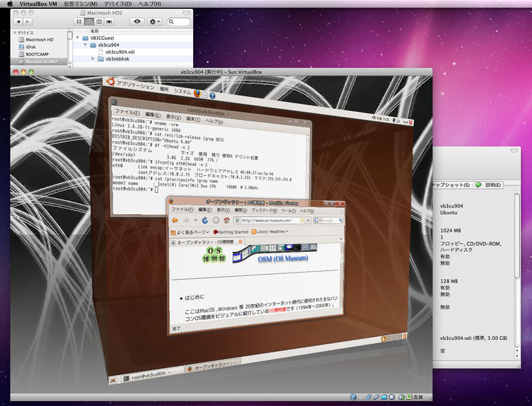Open the 仮想マシン(M) menu
The width and height of the screenshot is (532, 406).
(x=80, y=3)
